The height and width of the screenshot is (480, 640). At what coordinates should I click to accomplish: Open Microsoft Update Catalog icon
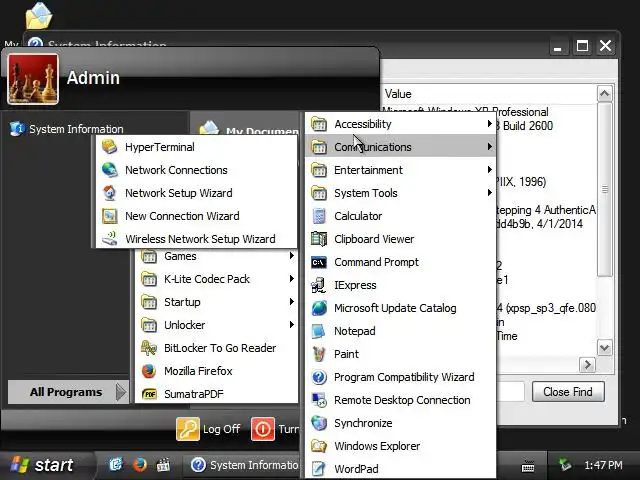pyautogui.click(x=319, y=308)
